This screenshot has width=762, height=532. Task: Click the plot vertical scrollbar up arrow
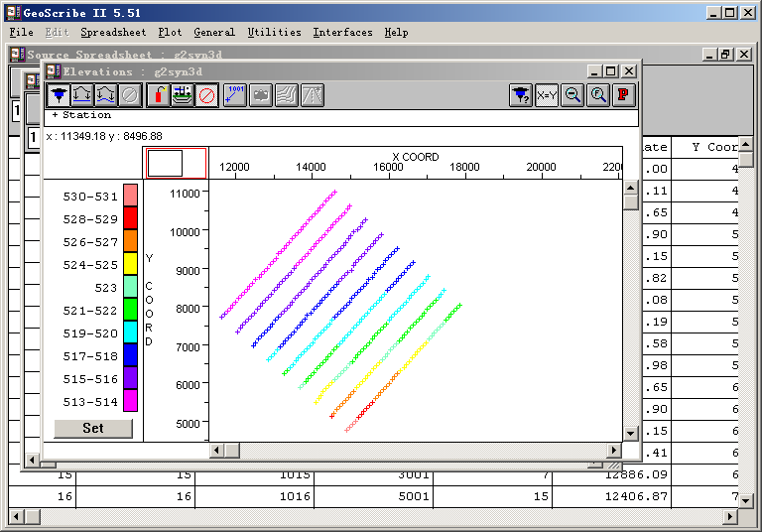[630, 188]
